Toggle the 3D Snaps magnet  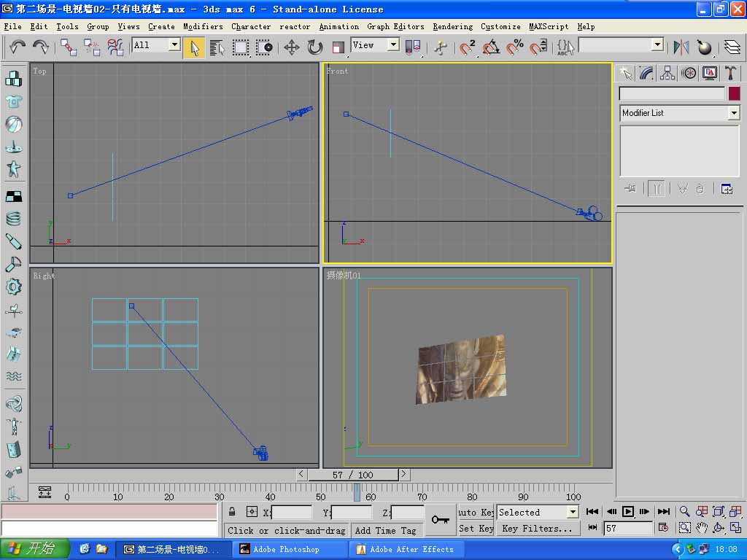pyautogui.click(x=467, y=47)
